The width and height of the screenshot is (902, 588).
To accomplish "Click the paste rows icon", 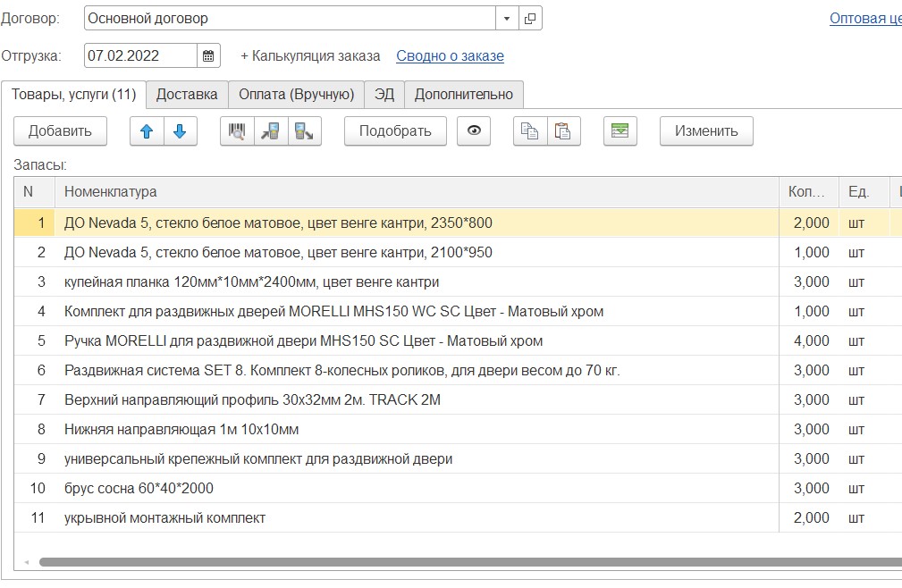I will click(x=563, y=131).
